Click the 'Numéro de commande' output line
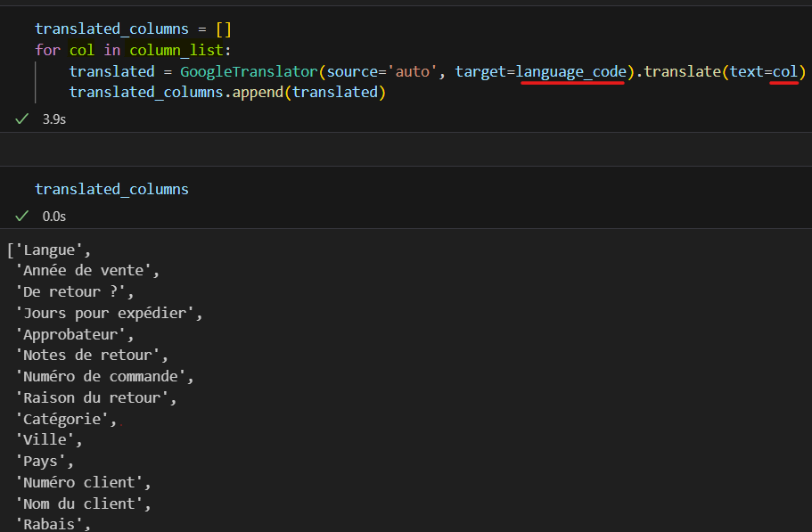Viewport: 812px width, 532px height. pyautogui.click(x=104, y=376)
